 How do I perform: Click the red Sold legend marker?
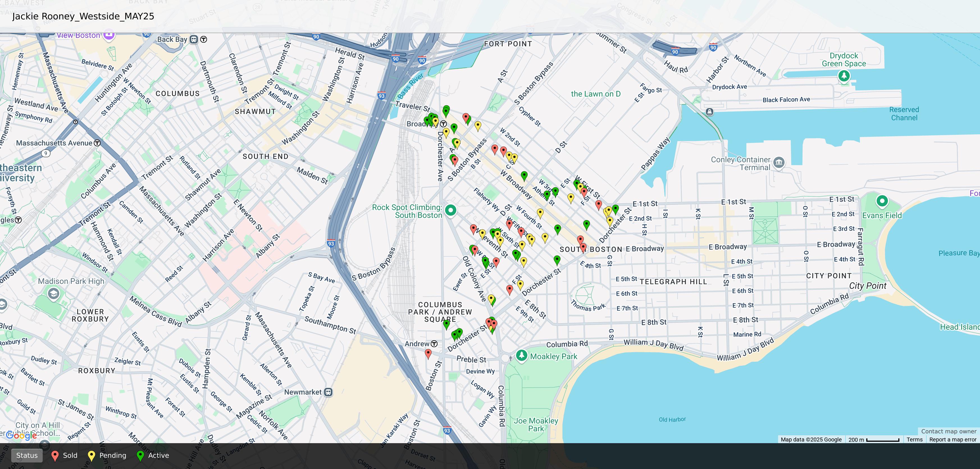point(55,455)
